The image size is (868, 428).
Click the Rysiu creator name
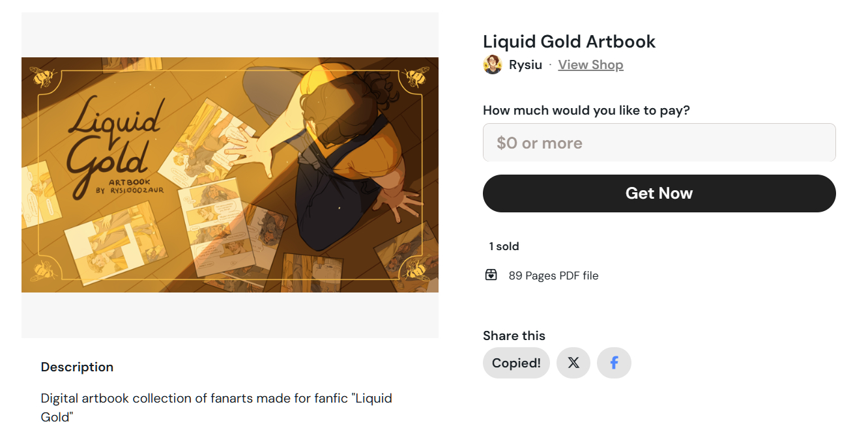(525, 64)
